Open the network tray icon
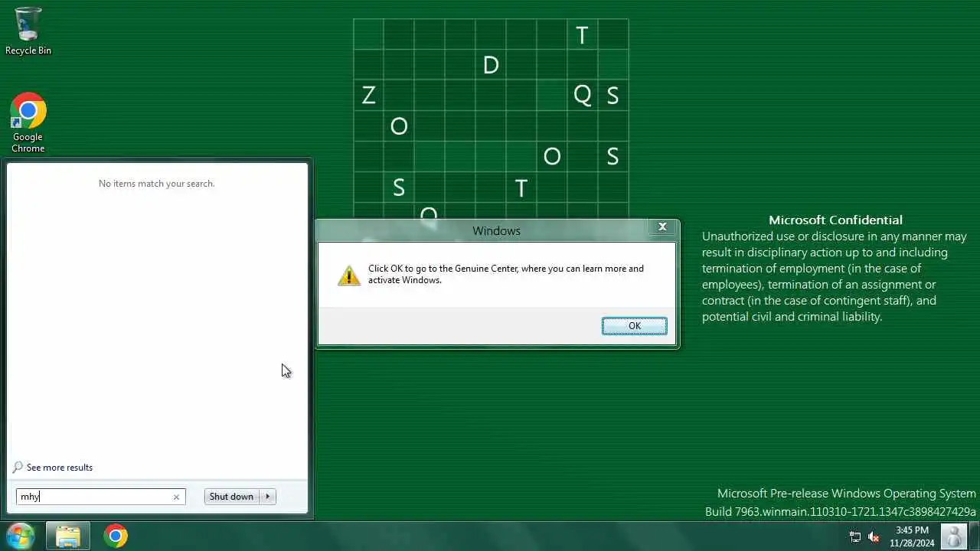Image resolution: width=980 pixels, height=551 pixels. [x=855, y=536]
